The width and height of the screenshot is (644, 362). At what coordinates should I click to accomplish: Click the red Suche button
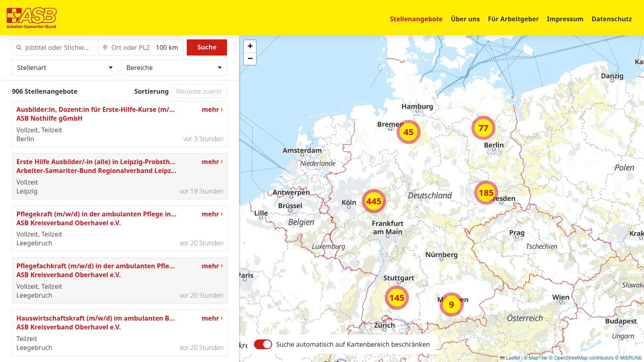[x=207, y=47]
